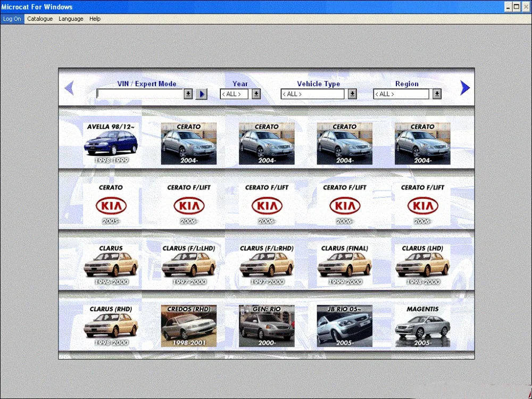Focus the VIN / Expert Mode input field
Image resolution: width=532 pixels, height=399 pixels.
140,94
